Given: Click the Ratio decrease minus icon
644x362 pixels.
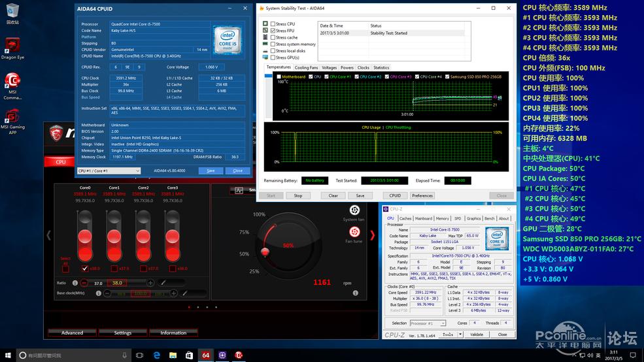Looking at the screenshot, I should [x=84, y=283].
